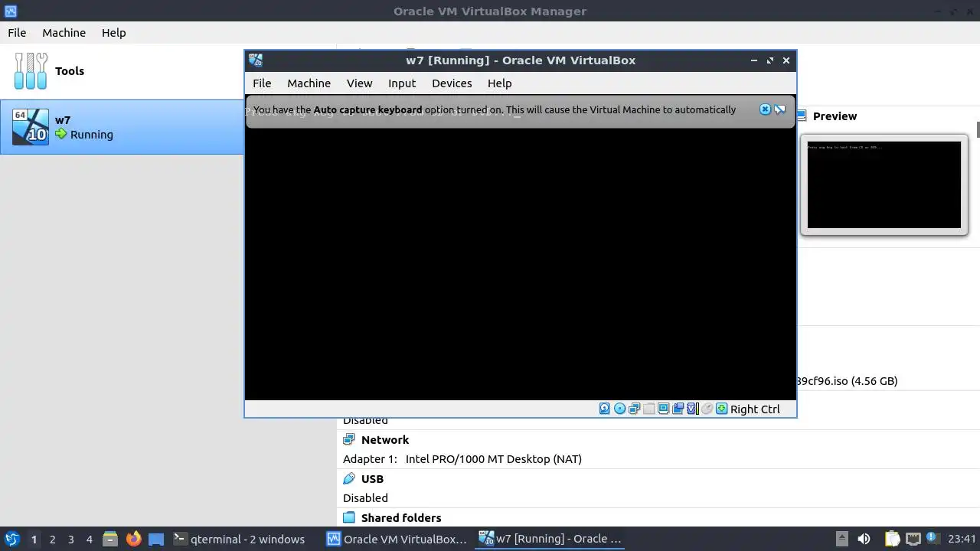980x551 pixels.
Task: Click the greyed shared folders indicator in status bar
Action: click(x=648, y=409)
